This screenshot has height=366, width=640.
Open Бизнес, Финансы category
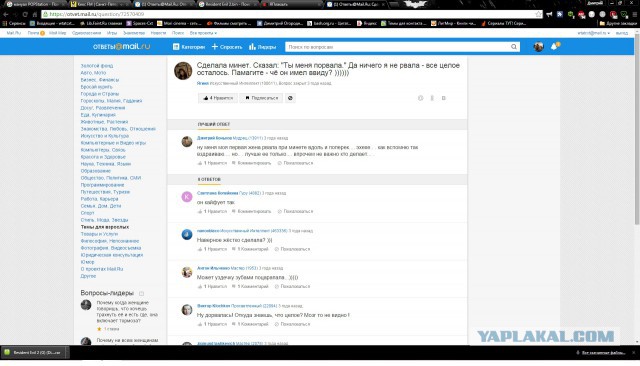[x=100, y=80]
